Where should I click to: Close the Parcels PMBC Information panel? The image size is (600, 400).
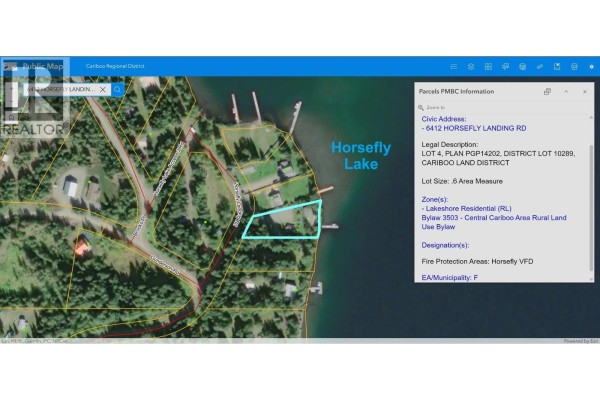pos(585,91)
